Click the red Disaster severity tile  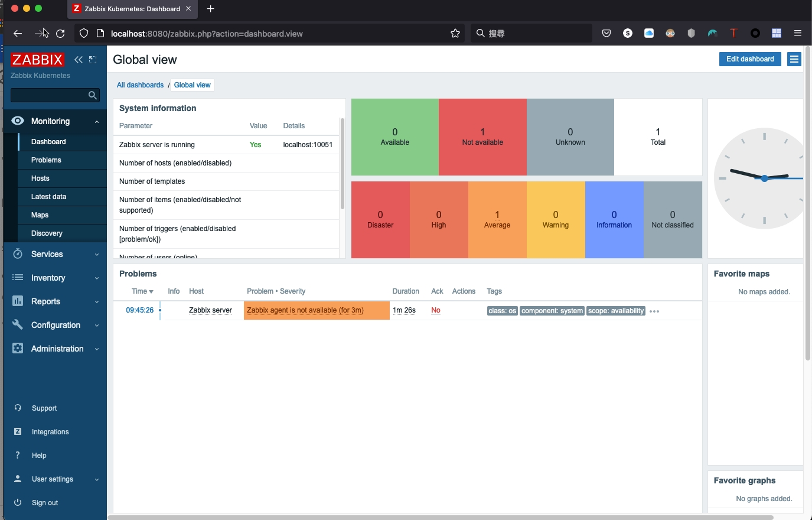pyautogui.click(x=380, y=220)
